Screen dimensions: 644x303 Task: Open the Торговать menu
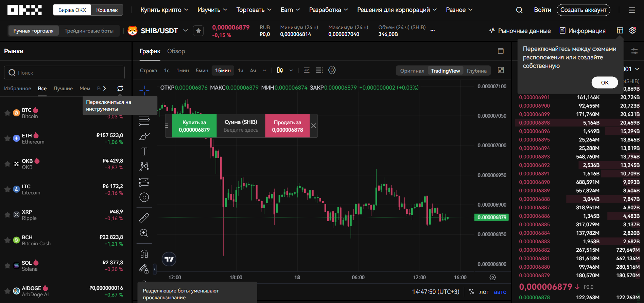(x=254, y=10)
